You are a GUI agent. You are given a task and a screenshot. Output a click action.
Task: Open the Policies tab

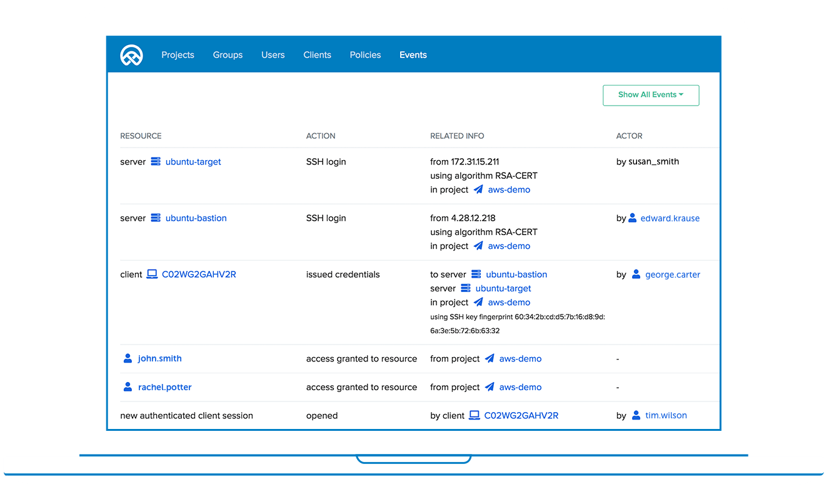[x=365, y=55]
